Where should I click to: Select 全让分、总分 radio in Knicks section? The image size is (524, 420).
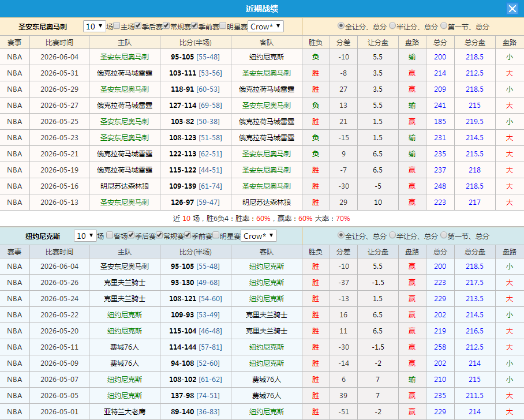coord(341,235)
